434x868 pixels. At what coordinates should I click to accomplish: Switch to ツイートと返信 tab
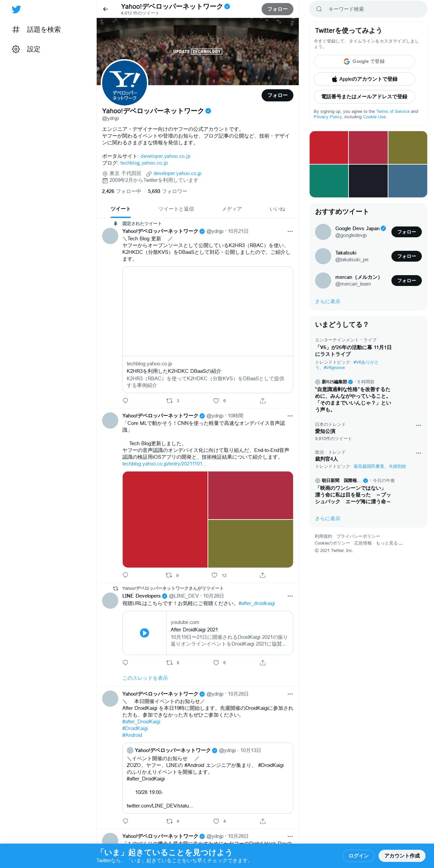(x=176, y=209)
